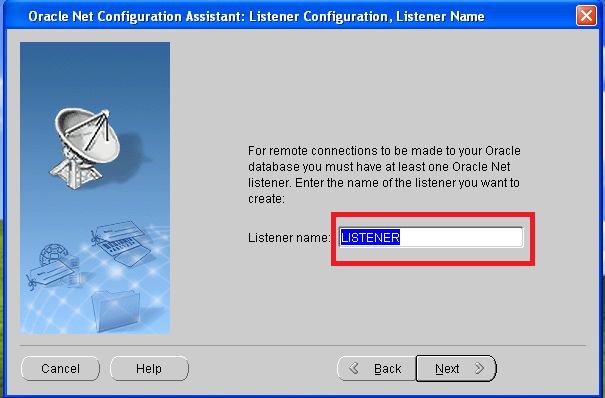
Task: Click the Listener name input field
Action: pos(431,237)
